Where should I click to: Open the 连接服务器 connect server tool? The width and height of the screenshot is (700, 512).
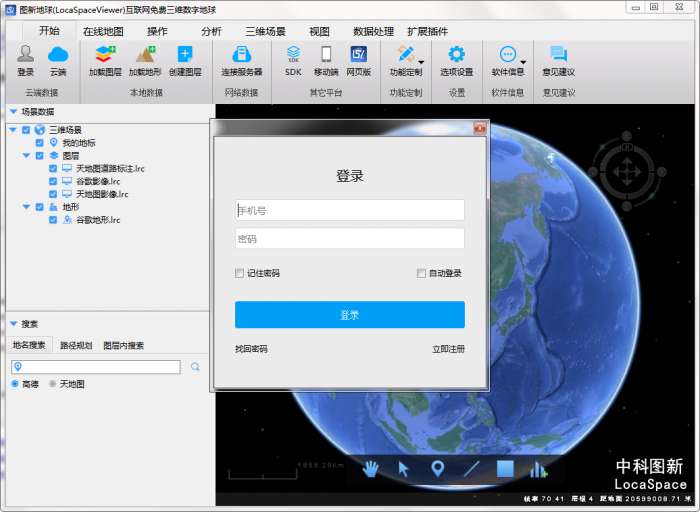(242, 55)
